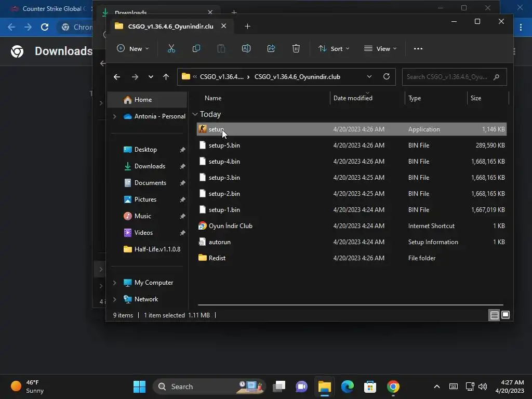Open the View dropdown menu
The image size is (532, 399).
coord(380,48)
